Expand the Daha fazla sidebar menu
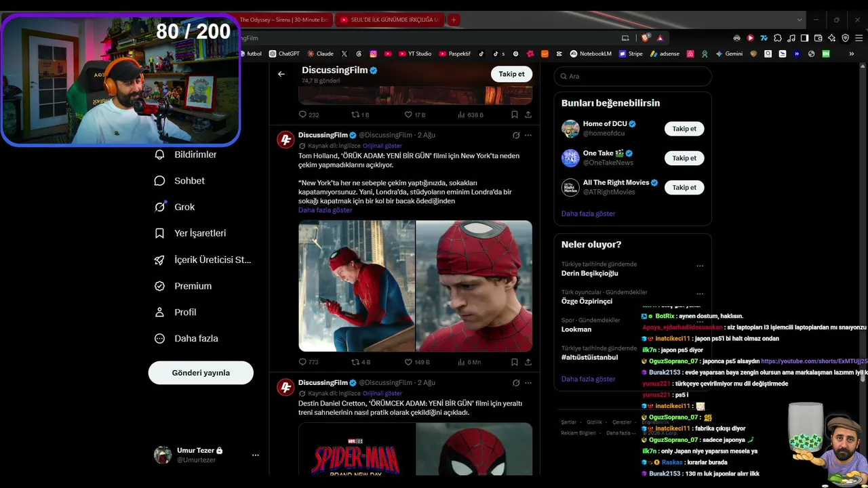This screenshot has width=868, height=488. pos(186,338)
